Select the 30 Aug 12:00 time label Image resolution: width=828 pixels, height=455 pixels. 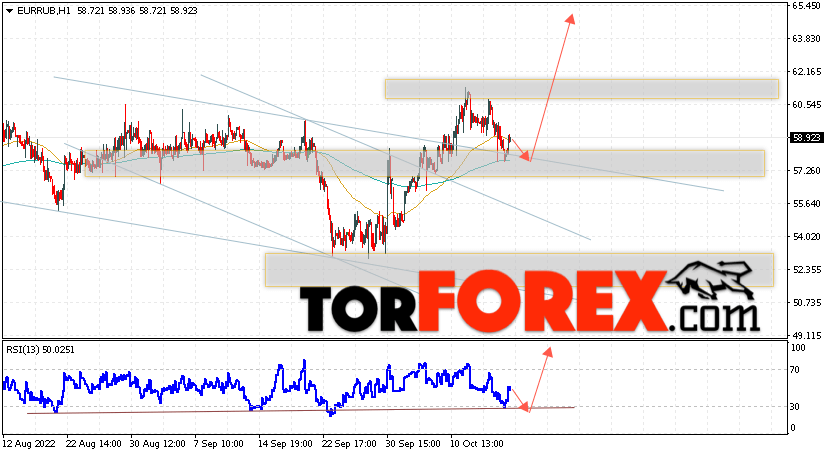pos(157,444)
